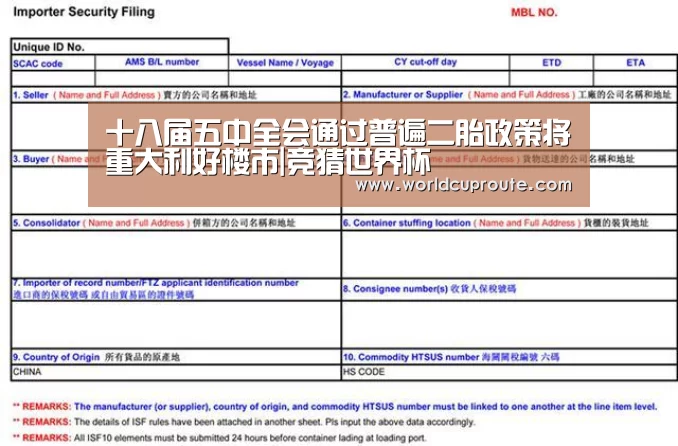Select the 'Unique ID No.' field
Viewport: 678px width, 446px height.
pos(120,47)
